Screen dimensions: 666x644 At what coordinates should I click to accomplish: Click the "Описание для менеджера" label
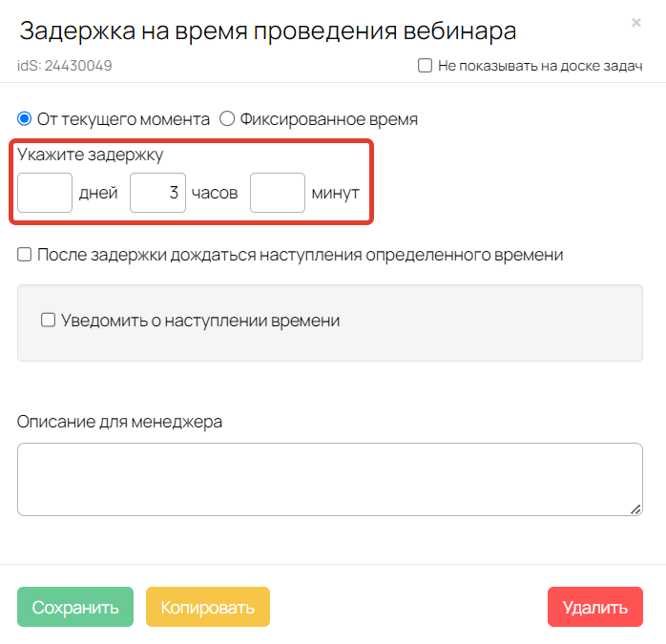click(x=120, y=421)
